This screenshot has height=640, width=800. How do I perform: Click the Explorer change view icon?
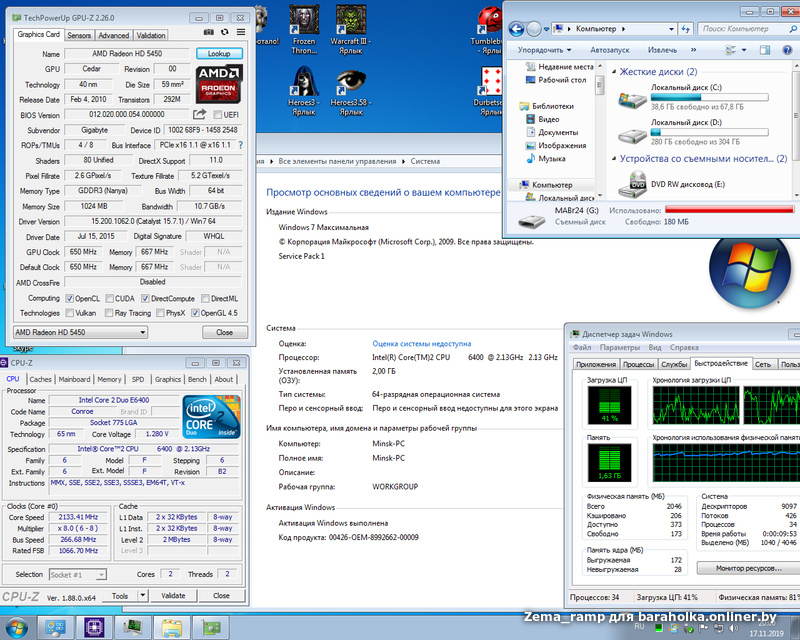point(731,50)
